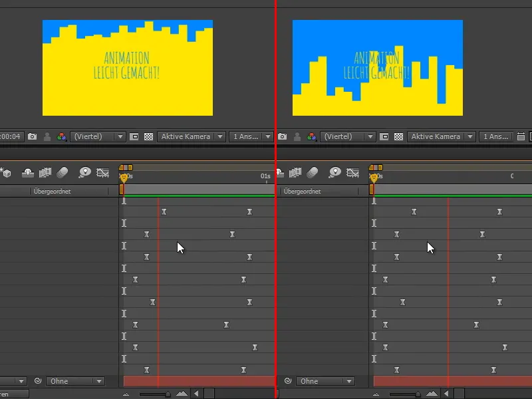The height and width of the screenshot is (399, 532).
Task: Show last snapshot in right composition viewer
Action: pyautogui.click(x=297, y=137)
